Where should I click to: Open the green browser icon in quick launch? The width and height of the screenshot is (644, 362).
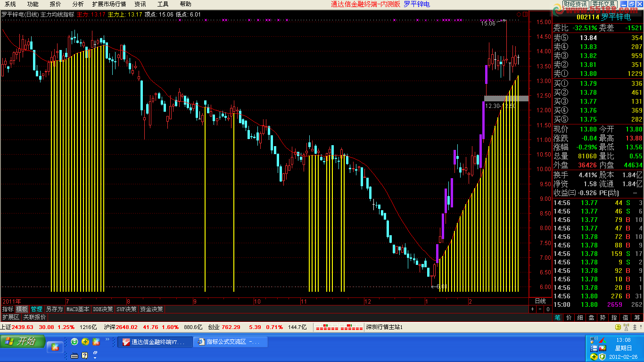point(74,342)
